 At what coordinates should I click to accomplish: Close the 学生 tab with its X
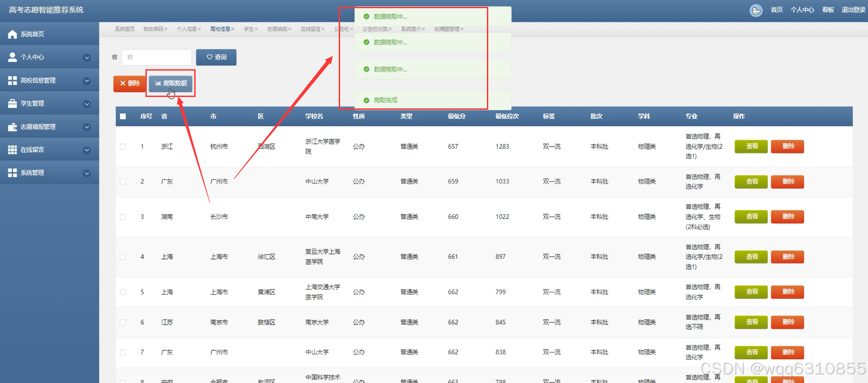256,29
